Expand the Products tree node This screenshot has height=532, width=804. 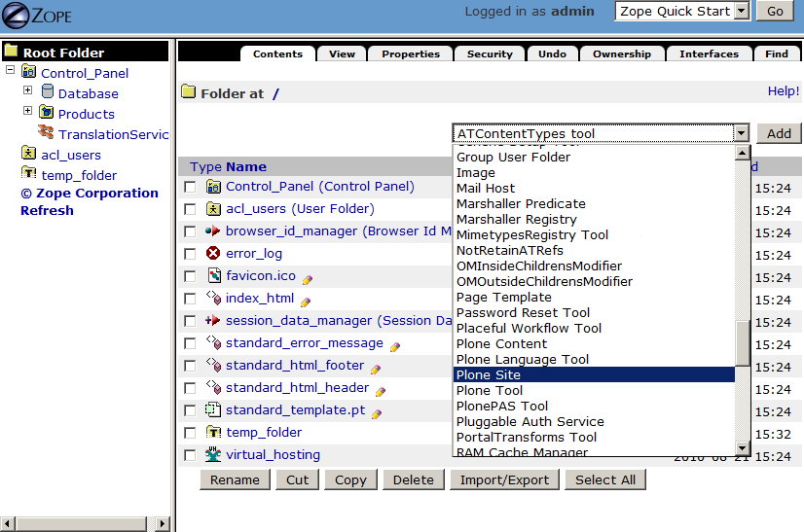(27, 111)
